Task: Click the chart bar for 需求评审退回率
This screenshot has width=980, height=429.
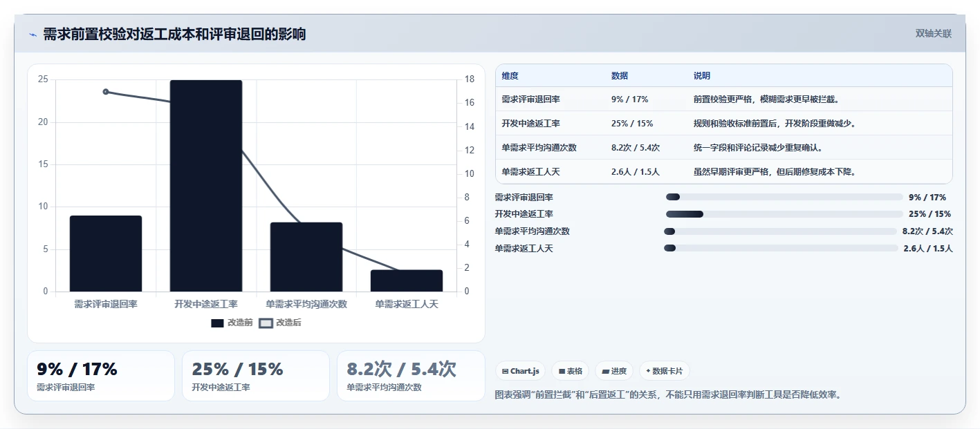Action: click(x=106, y=254)
